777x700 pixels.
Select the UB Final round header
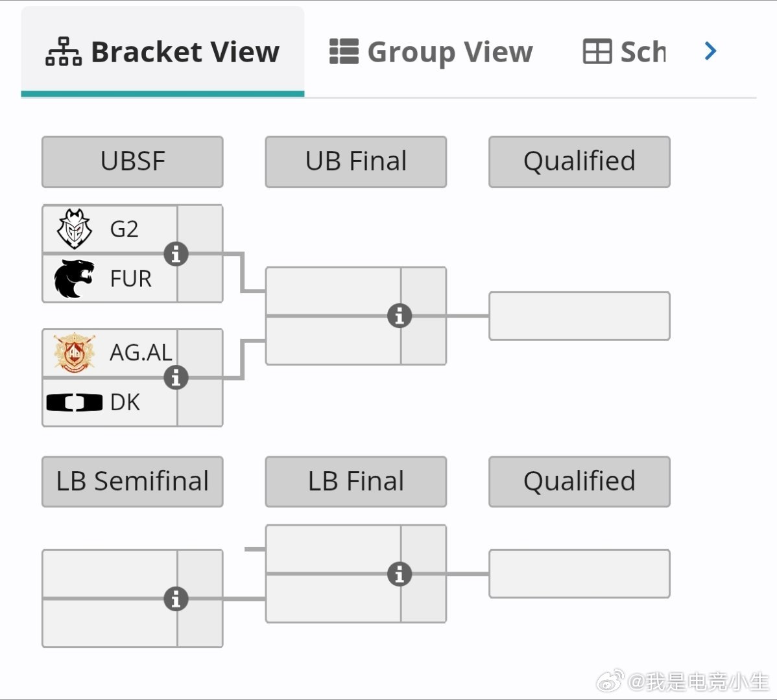coord(356,162)
